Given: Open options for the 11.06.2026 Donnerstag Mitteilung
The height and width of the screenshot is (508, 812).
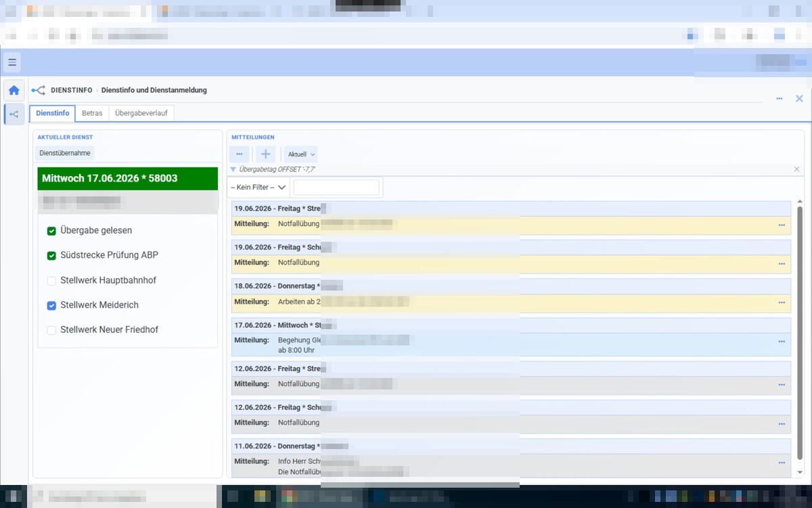Looking at the screenshot, I should tap(782, 463).
